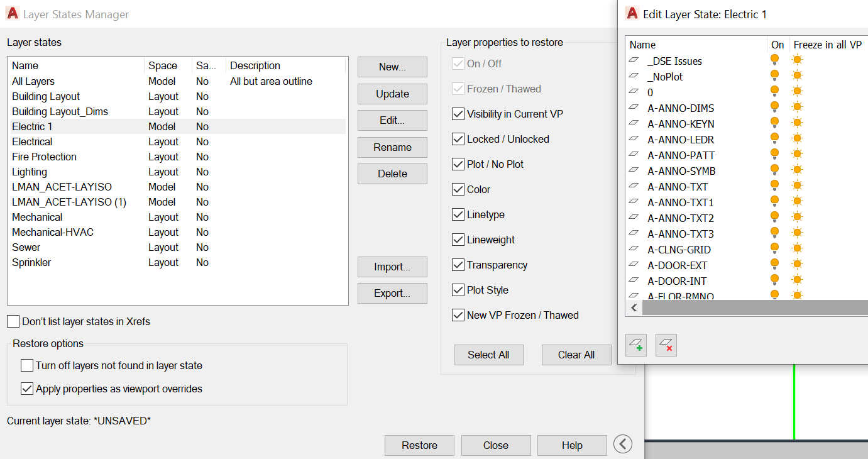Viewport: 868px width, 459px height.
Task: Click the add layer to state icon
Action: click(x=637, y=345)
